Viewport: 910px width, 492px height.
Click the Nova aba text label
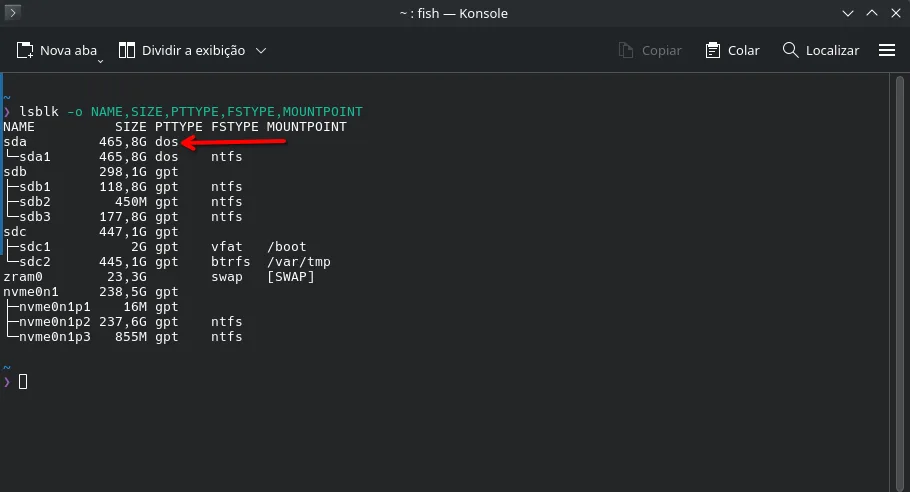(68, 50)
